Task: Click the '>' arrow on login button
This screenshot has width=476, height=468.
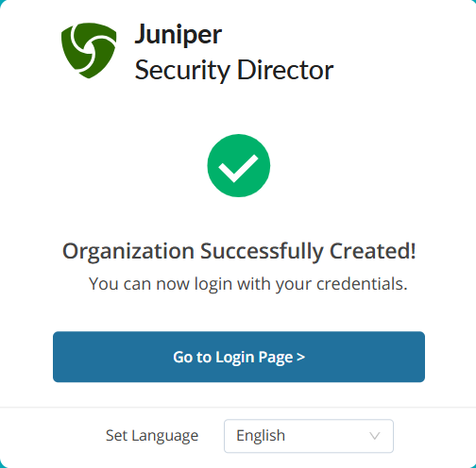Action: pyautogui.click(x=300, y=357)
